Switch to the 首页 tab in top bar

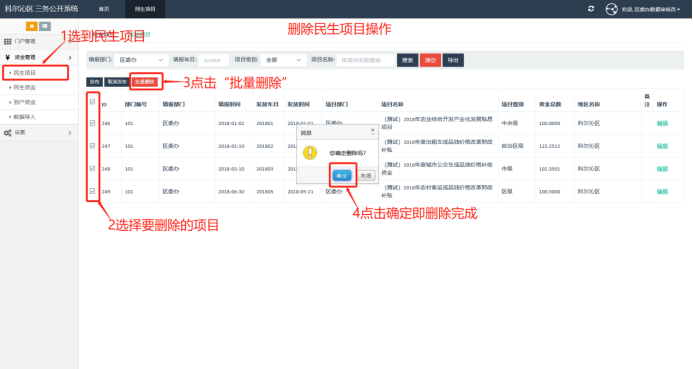pyautogui.click(x=104, y=9)
